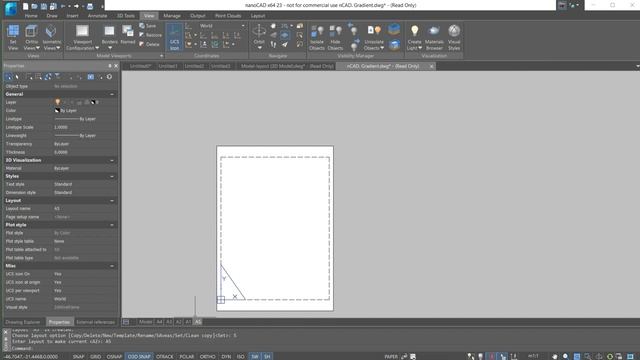Switch to the Drawing Explorer panel tab

pos(23,322)
